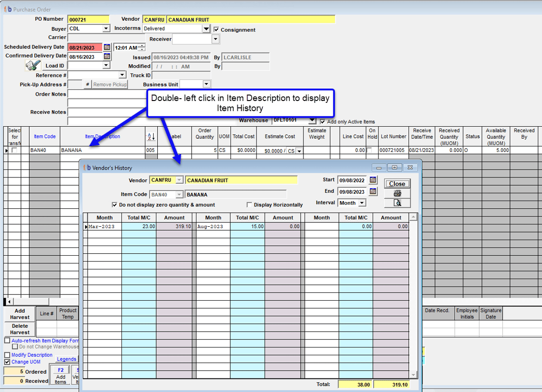Expand the Incoterms dropdown

point(206,29)
